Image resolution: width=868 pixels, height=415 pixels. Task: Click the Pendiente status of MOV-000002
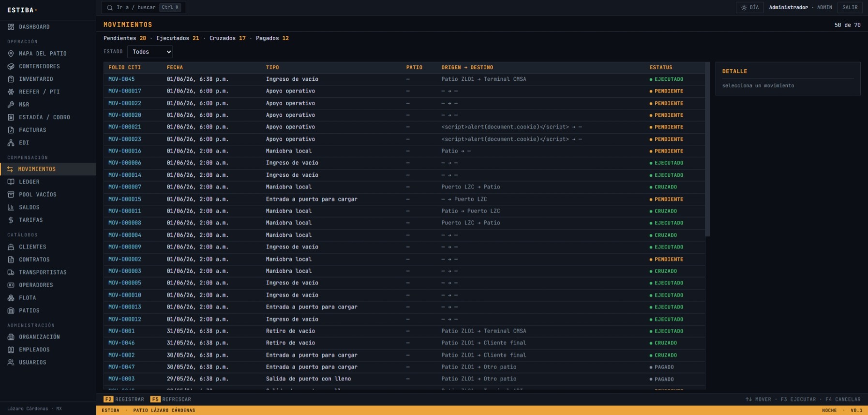(666, 260)
